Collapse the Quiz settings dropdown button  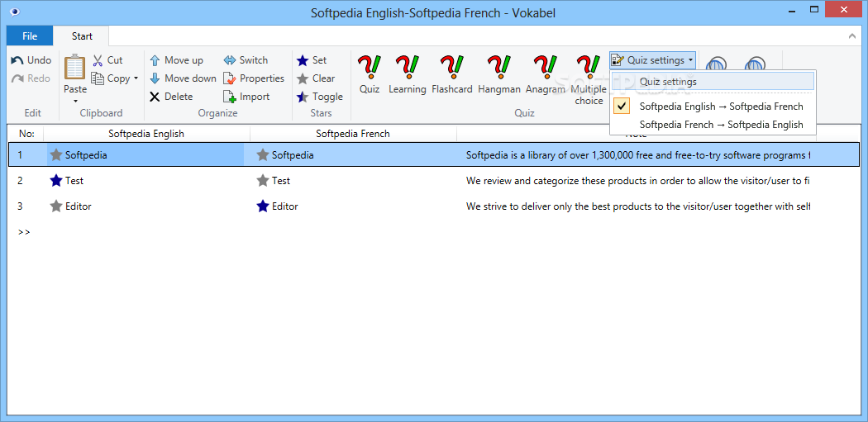[x=653, y=60]
